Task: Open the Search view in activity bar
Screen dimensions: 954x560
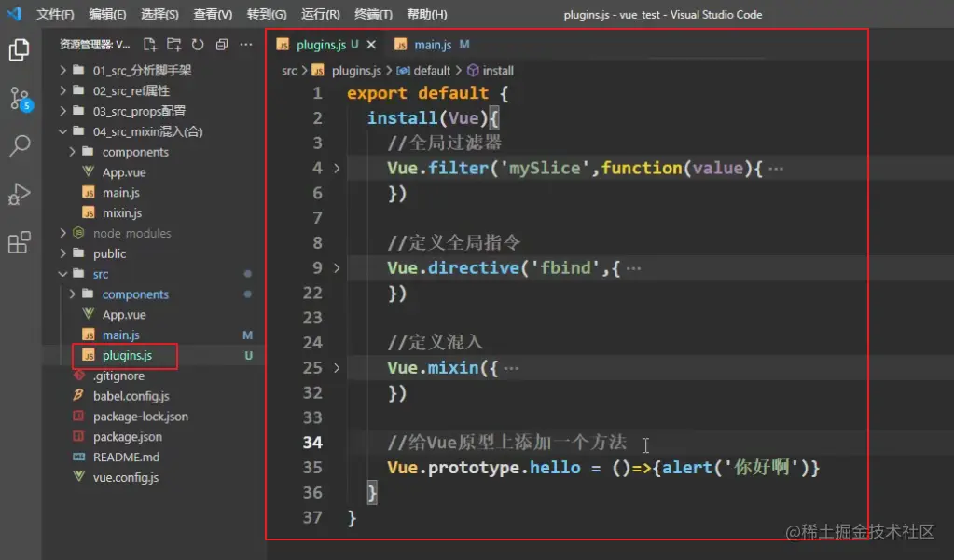Action: (x=20, y=146)
